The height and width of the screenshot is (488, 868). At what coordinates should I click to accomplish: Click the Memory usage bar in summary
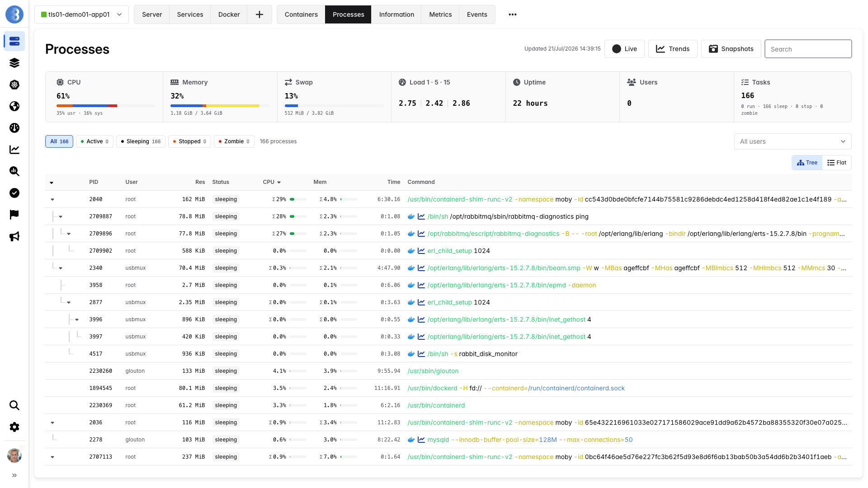click(220, 106)
